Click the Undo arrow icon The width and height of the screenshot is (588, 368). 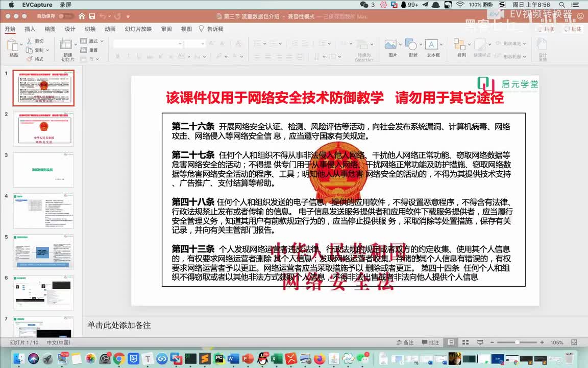(103, 16)
